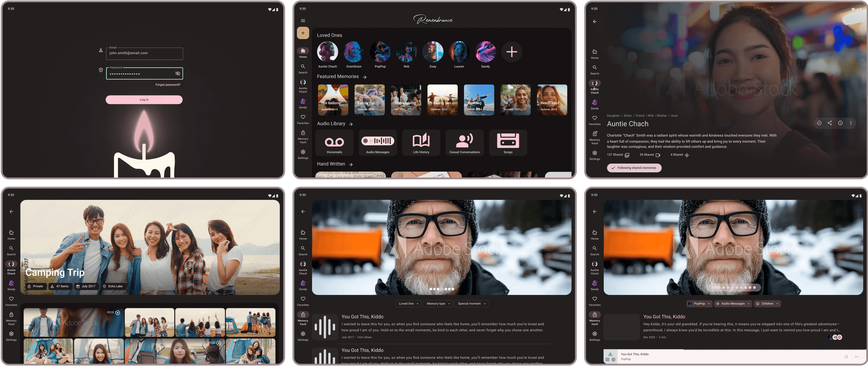Open the Children dropdown chip
The image size is (868, 366).
click(x=767, y=304)
